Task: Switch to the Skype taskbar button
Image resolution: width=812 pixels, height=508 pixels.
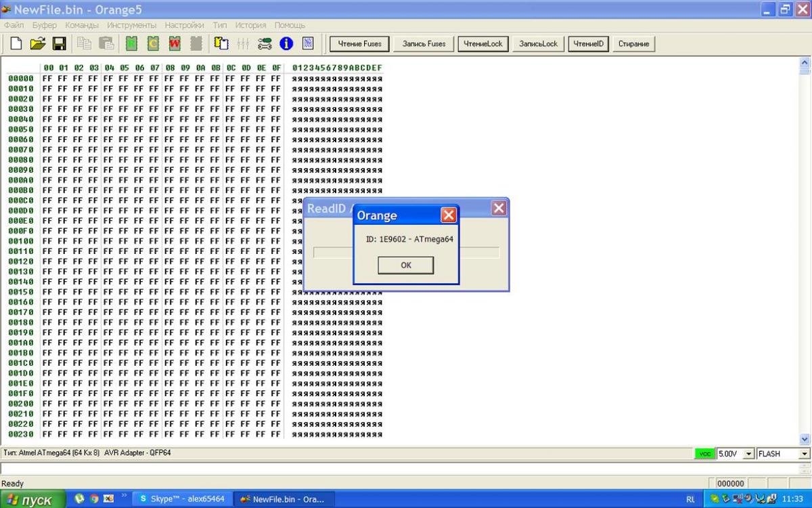Action: tap(182, 499)
